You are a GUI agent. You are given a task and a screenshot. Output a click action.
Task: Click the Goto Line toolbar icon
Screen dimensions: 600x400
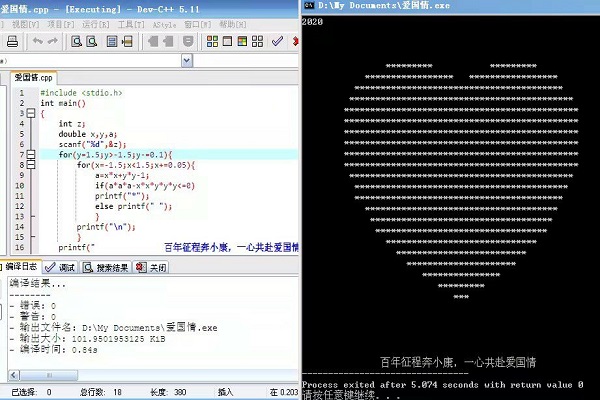pos(127,41)
